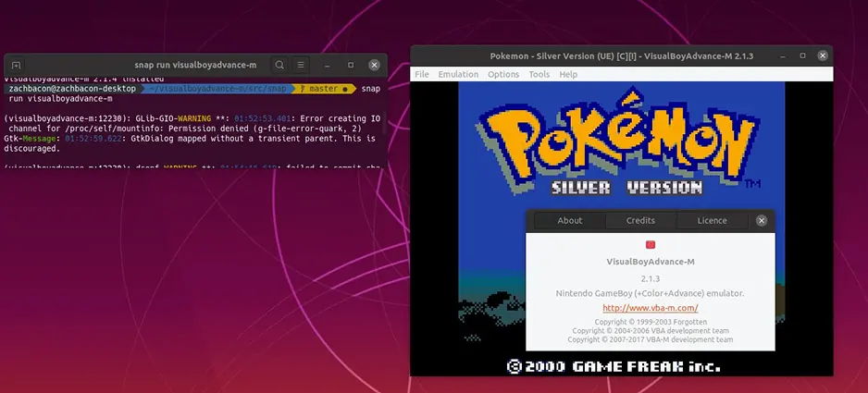Open a new tab in the terminal
This screenshot has width=868, height=393.
[x=16, y=65]
